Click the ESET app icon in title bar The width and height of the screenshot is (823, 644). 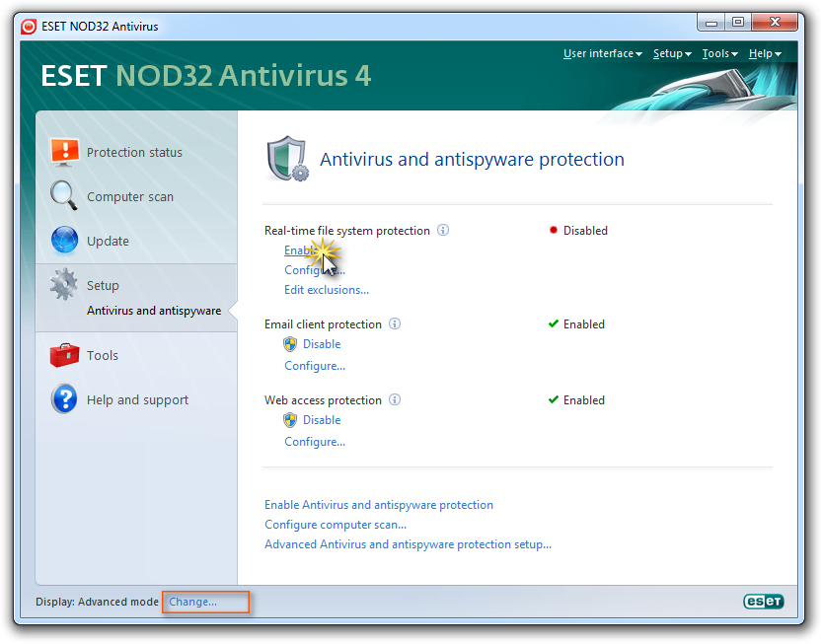pyautogui.click(x=29, y=27)
